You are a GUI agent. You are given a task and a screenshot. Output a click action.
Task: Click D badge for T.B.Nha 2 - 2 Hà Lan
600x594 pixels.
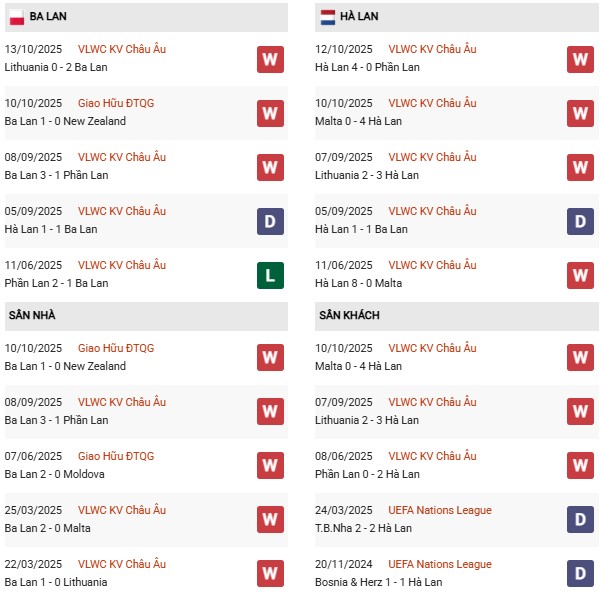[580, 520]
